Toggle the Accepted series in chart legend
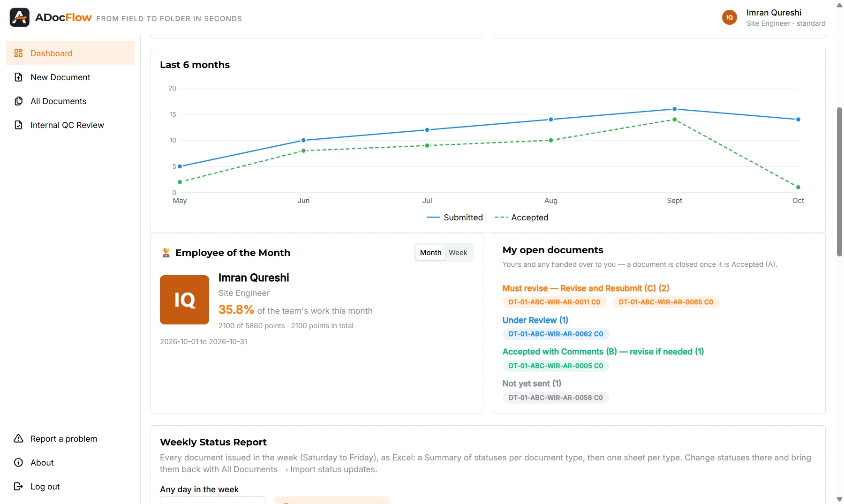The width and height of the screenshot is (844, 504). (x=521, y=217)
